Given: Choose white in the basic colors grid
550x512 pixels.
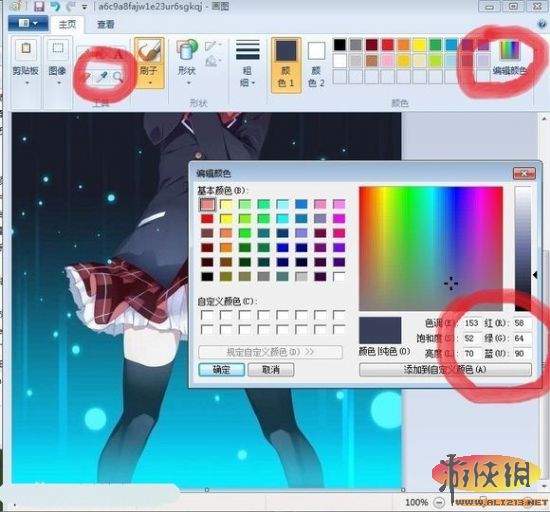Looking at the screenshot, I should 339,276.
